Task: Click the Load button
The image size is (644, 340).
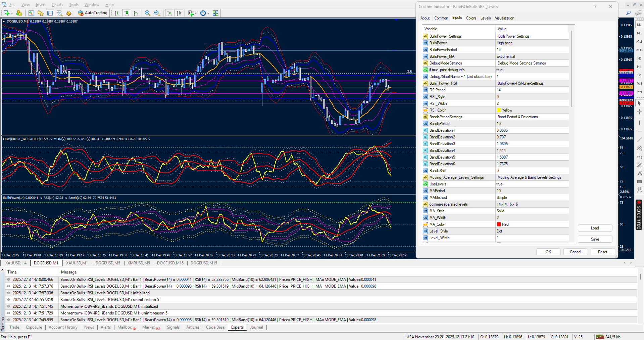Action: click(595, 228)
